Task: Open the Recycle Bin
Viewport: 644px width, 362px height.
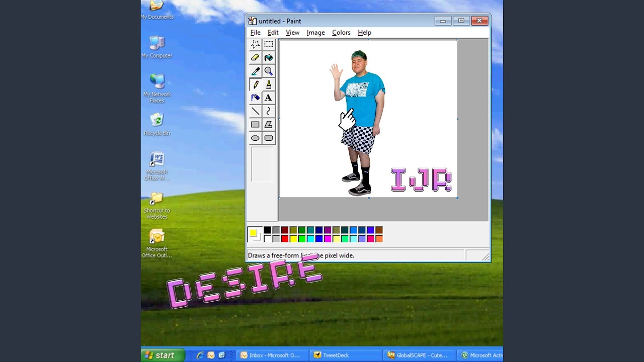Action: [157, 124]
